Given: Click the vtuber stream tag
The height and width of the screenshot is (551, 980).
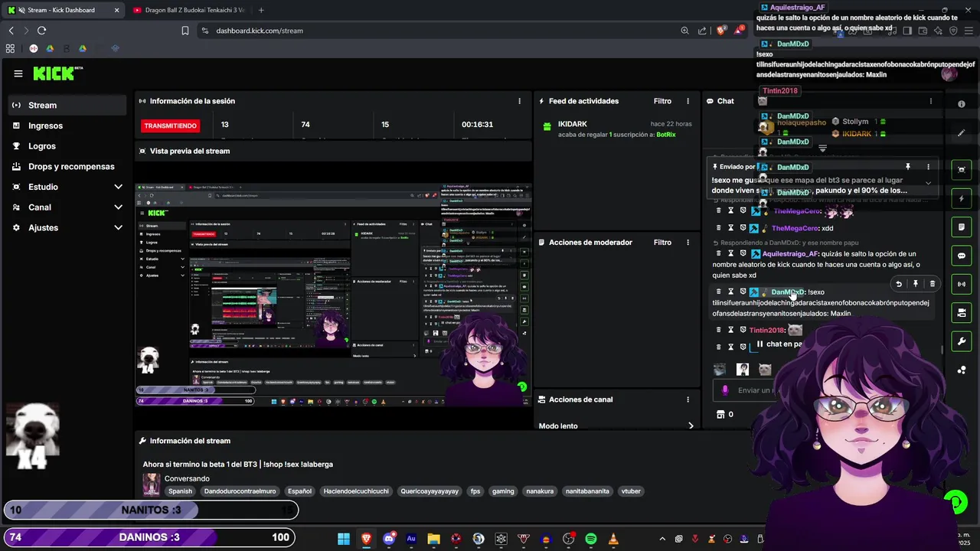Looking at the screenshot, I should click(x=631, y=491).
